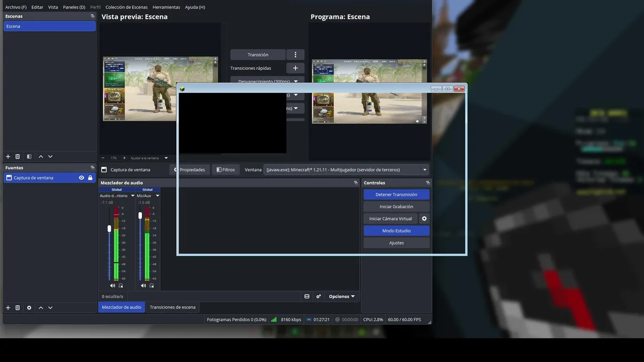Click the Minecraft window title-bar icon

[182, 89]
